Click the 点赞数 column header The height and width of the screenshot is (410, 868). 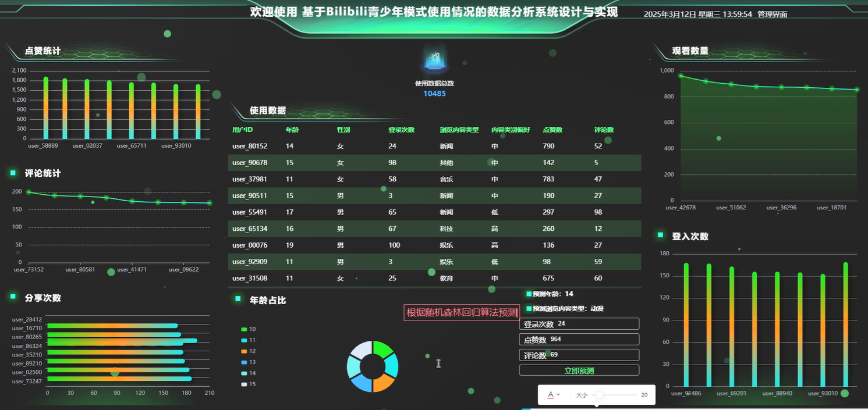(x=552, y=130)
